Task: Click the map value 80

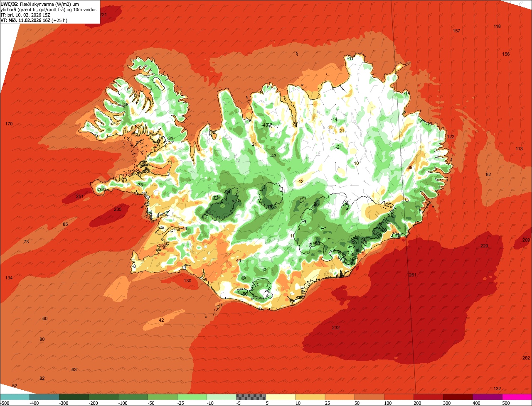Action: (42, 339)
